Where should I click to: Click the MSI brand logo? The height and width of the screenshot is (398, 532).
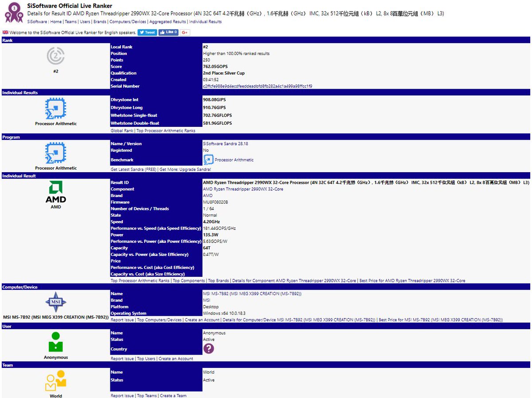point(56,303)
